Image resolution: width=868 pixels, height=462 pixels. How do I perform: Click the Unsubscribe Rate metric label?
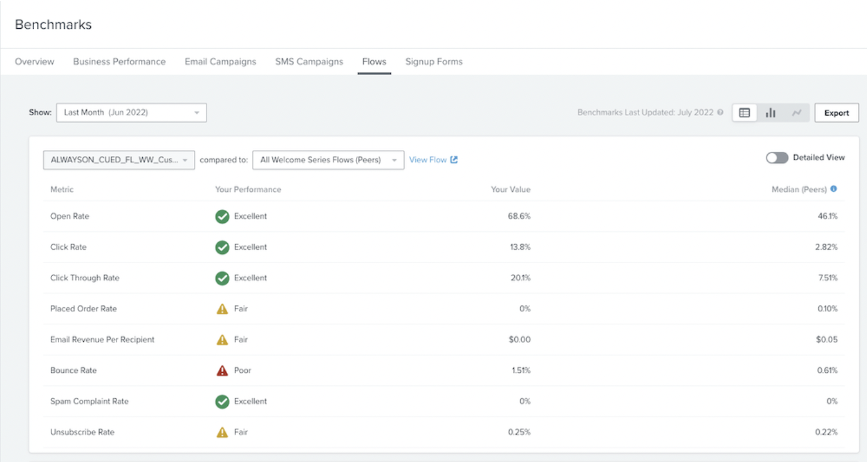[x=83, y=432]
